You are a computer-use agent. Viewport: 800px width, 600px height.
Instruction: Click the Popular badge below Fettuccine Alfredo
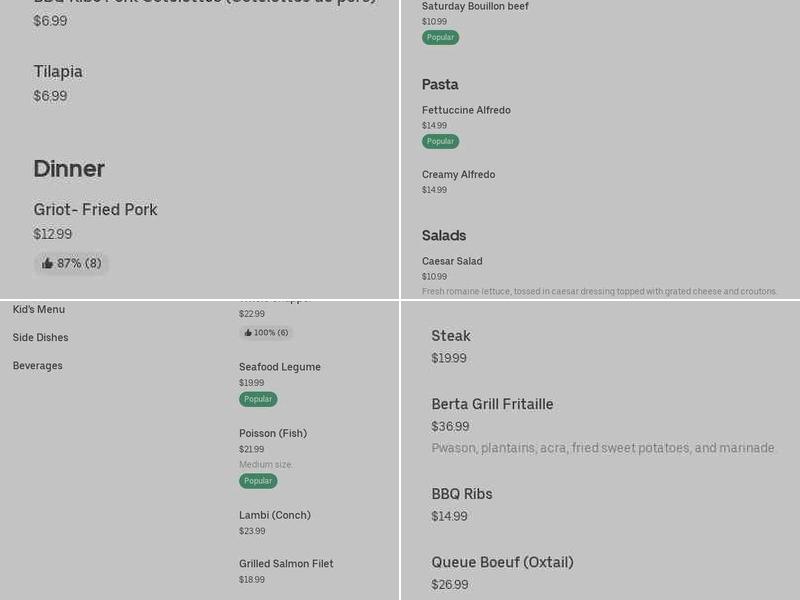tap(440, 141)
